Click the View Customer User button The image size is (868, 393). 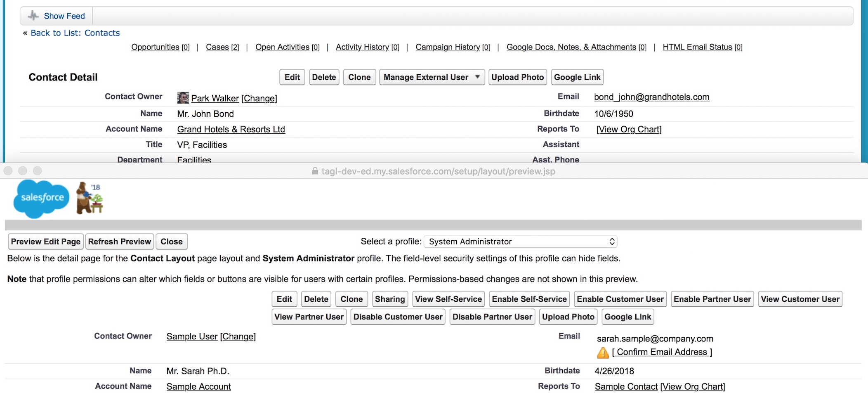pos(800,299)
